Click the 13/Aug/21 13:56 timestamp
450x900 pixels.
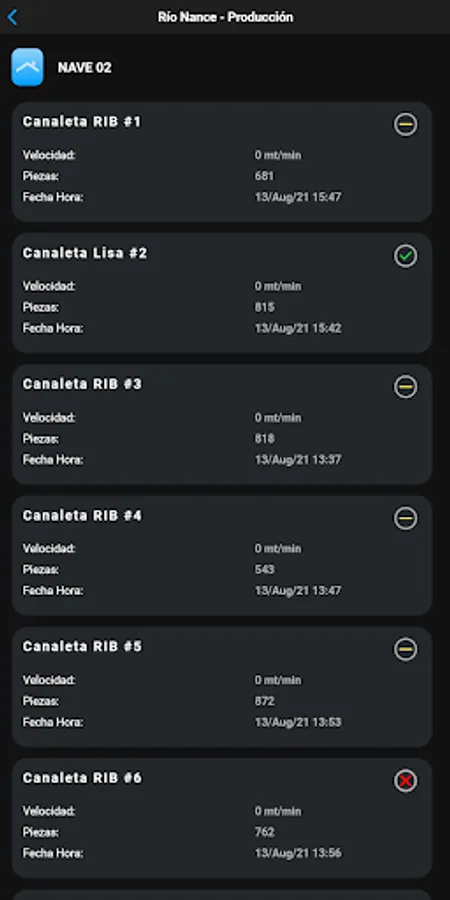298,853
